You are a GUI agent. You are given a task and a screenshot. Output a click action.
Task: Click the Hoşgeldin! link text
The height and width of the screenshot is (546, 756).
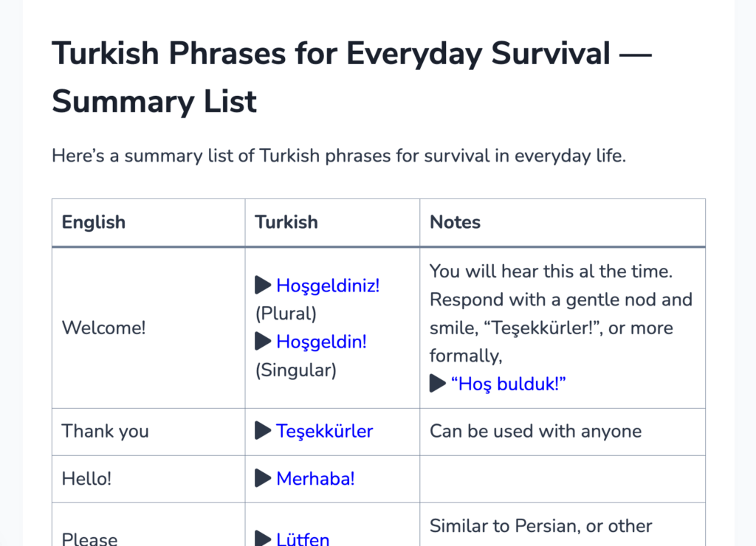coord(321,342)
